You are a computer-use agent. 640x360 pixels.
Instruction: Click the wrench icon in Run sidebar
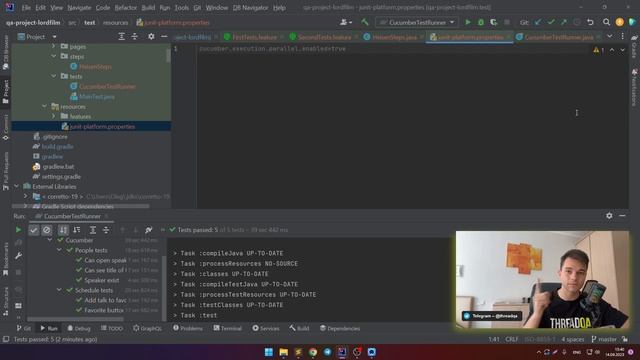pyautogui.click(x=18, y=256)
